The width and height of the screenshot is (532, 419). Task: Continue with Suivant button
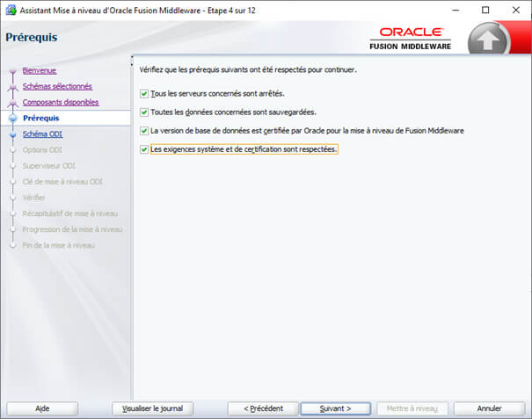point(335,408)
